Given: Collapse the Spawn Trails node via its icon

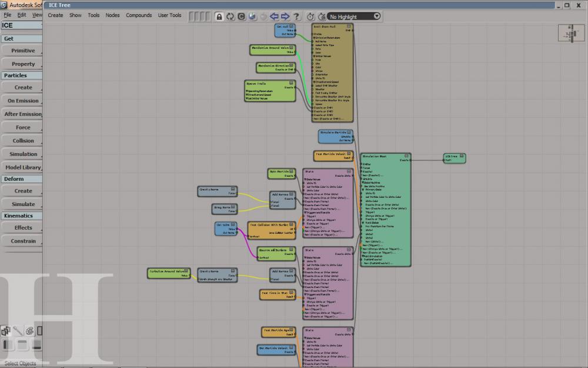Looking at the screenshot, I should pos(291,83).
